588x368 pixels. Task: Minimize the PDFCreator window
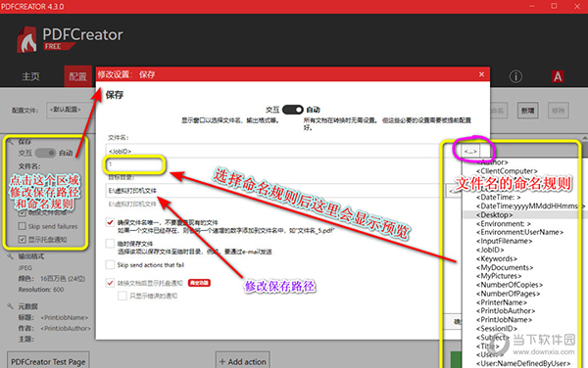[532, 7]
